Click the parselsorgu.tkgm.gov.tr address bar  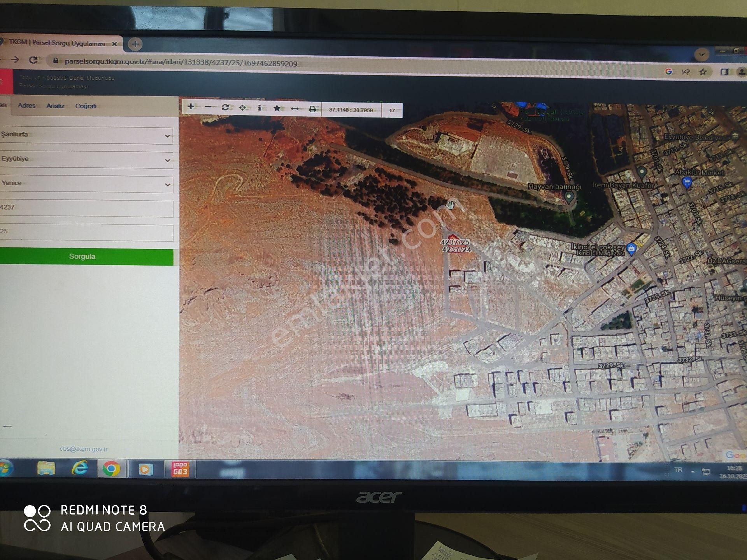[x=181, y=63]
